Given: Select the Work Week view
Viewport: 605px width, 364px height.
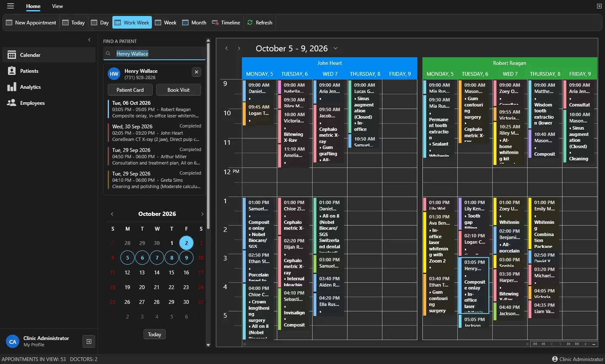Looking at the screenshot, I should (x=132, y=23).
